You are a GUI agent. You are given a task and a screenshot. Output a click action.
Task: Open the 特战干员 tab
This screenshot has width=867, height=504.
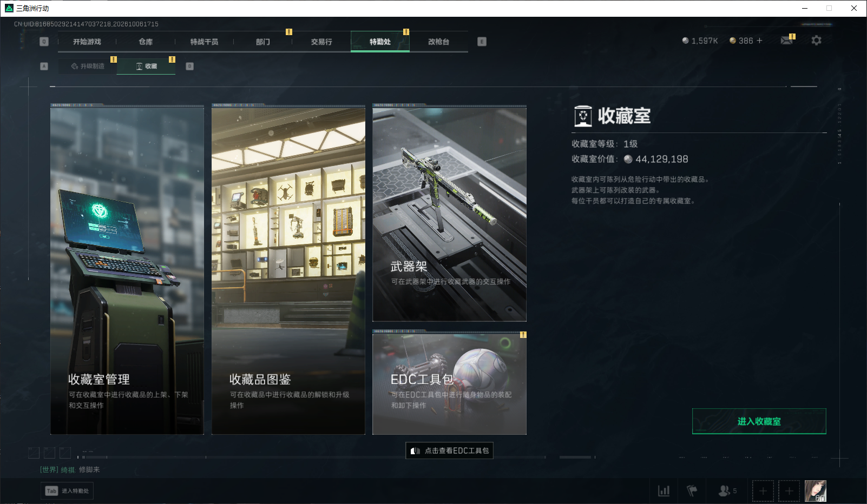(x=204, y=42)
